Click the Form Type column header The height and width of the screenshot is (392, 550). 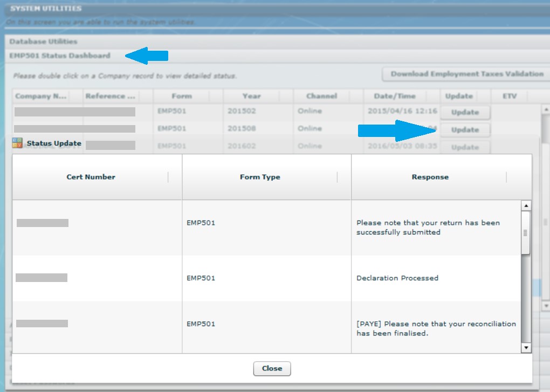tap(260, 177)
